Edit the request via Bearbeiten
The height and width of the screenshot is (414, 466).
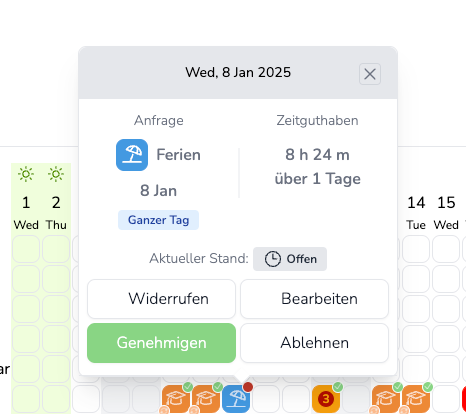click(x=314, y=299)
